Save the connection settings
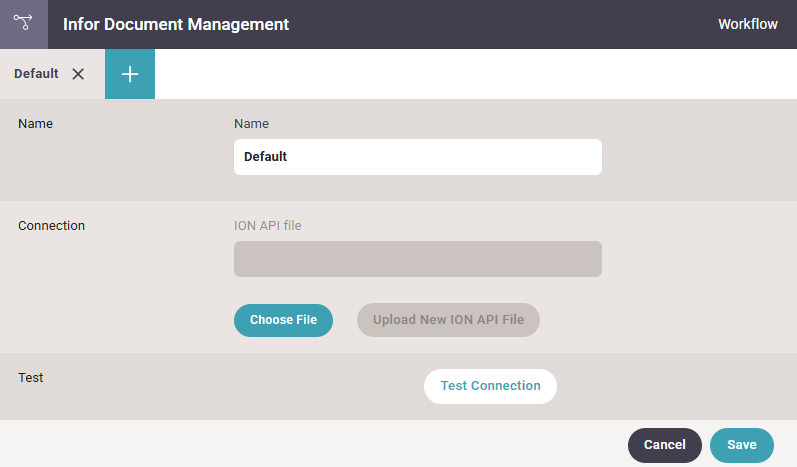 pyautogui.click(x=742, y=445)
